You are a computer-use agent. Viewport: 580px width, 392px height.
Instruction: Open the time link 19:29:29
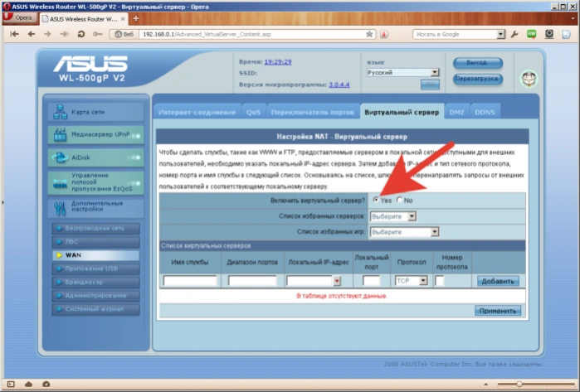coord(278,61)
